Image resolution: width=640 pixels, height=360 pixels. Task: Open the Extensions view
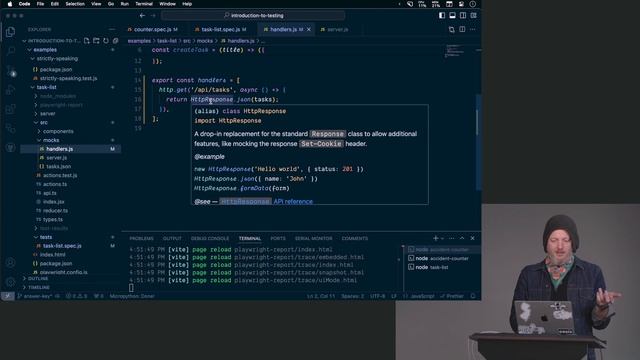[11, 109]
